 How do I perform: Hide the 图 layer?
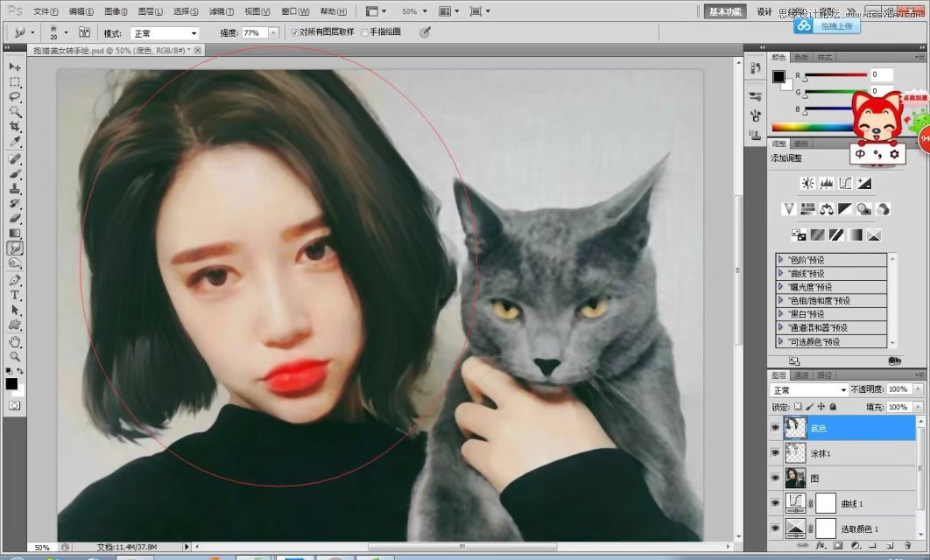click(775, 478)
